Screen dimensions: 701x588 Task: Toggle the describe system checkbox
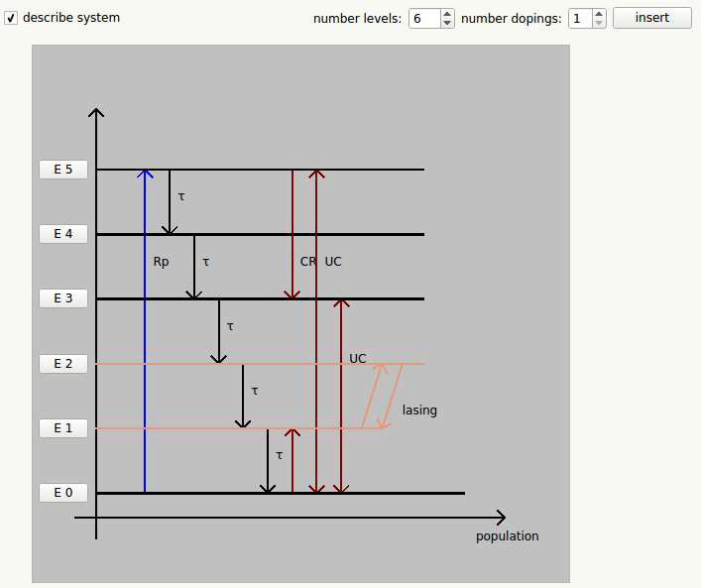[x=11, y=18]
